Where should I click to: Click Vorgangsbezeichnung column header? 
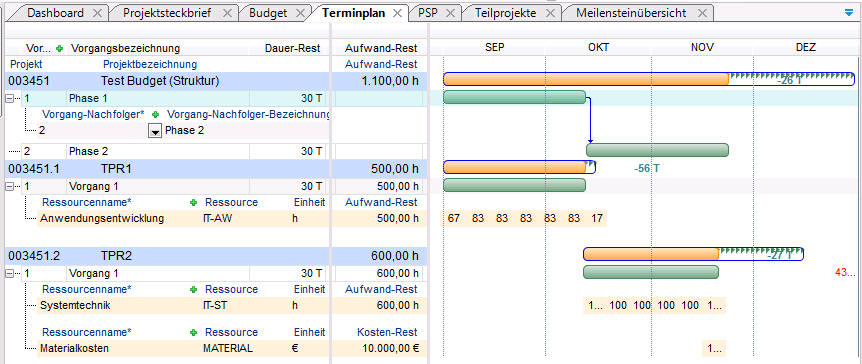tap(125, 48)
